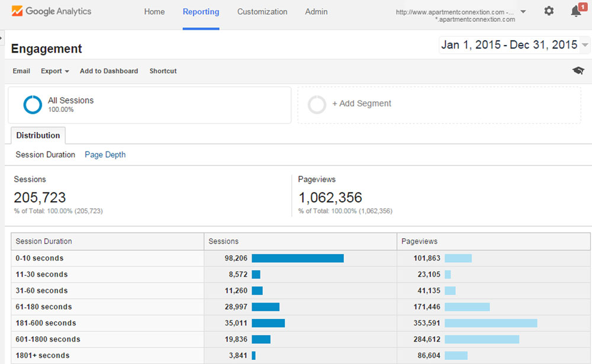Go to the Home tab
592x364 pixels.
[x=154, y=12]
